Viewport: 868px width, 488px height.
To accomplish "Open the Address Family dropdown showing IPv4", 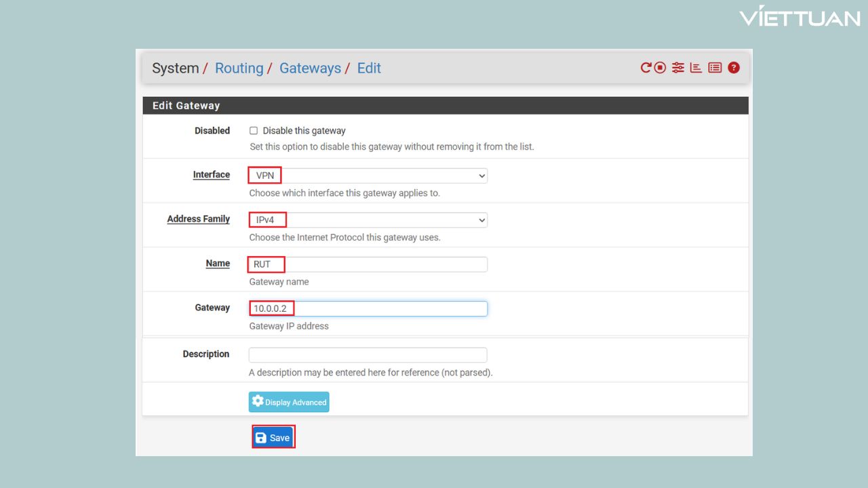I will point(368,220).
